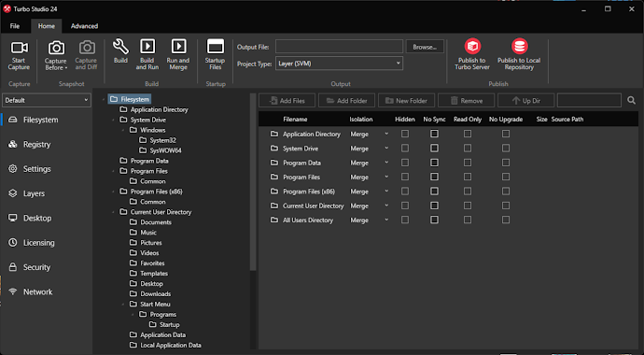Click the Build and Run icon
This screenshot has height=355, width=644.
pyautogui.click(x=147, y=47)
